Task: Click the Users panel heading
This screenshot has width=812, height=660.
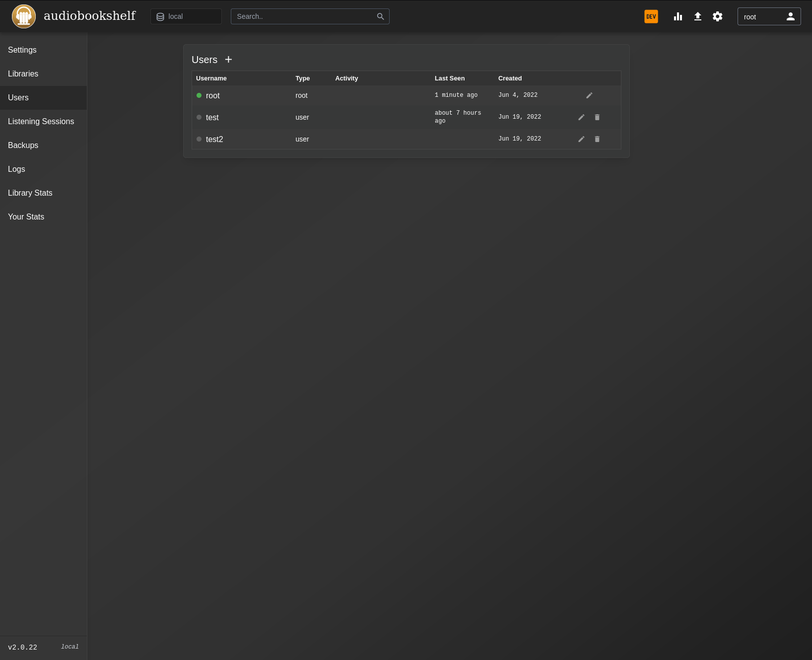Action: [204, 60]
